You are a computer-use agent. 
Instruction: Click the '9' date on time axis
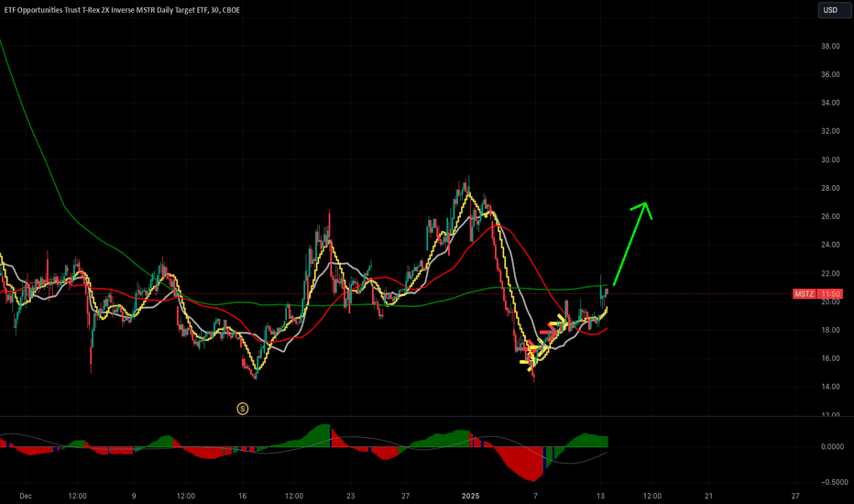[x=134, y=497]
